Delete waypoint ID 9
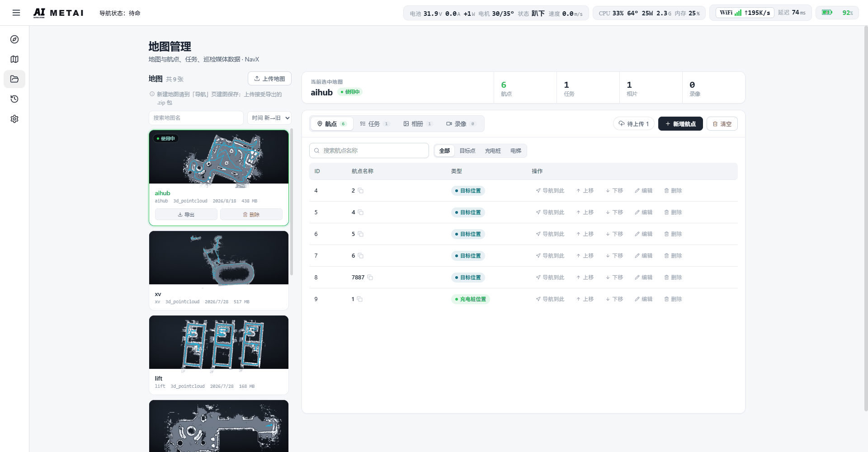Screen dimensions: 868x452 (x=673, y=299)
